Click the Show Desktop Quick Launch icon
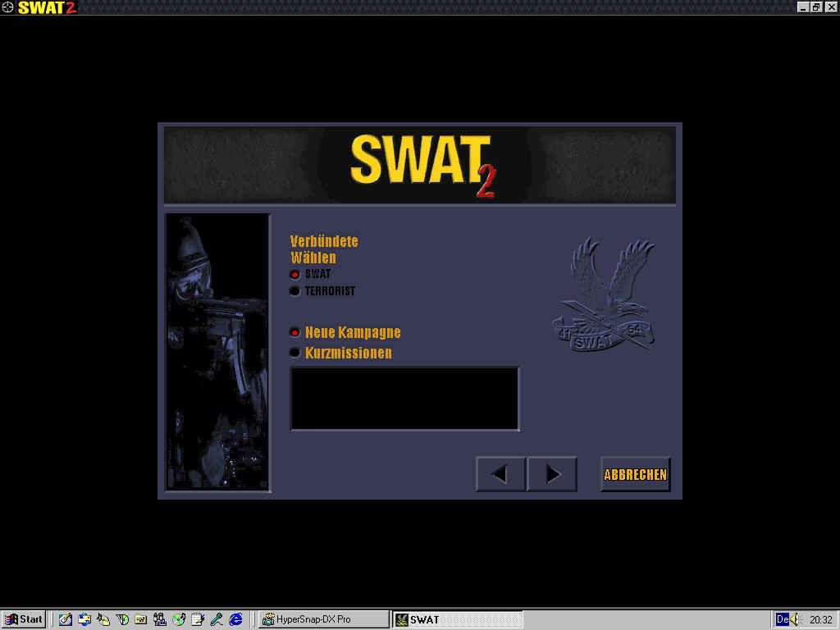The width and height of the screenshot is (840, 630). pyautogui.click(x=66, y=619)
